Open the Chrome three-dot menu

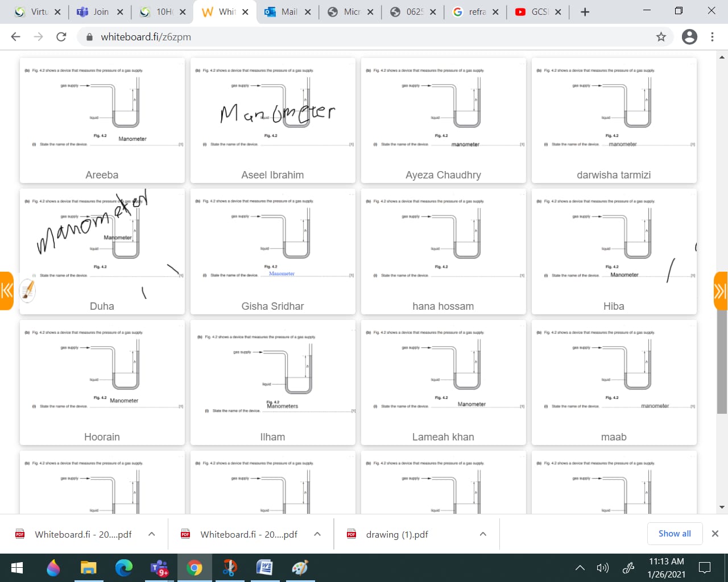click(x=712, y=36)
